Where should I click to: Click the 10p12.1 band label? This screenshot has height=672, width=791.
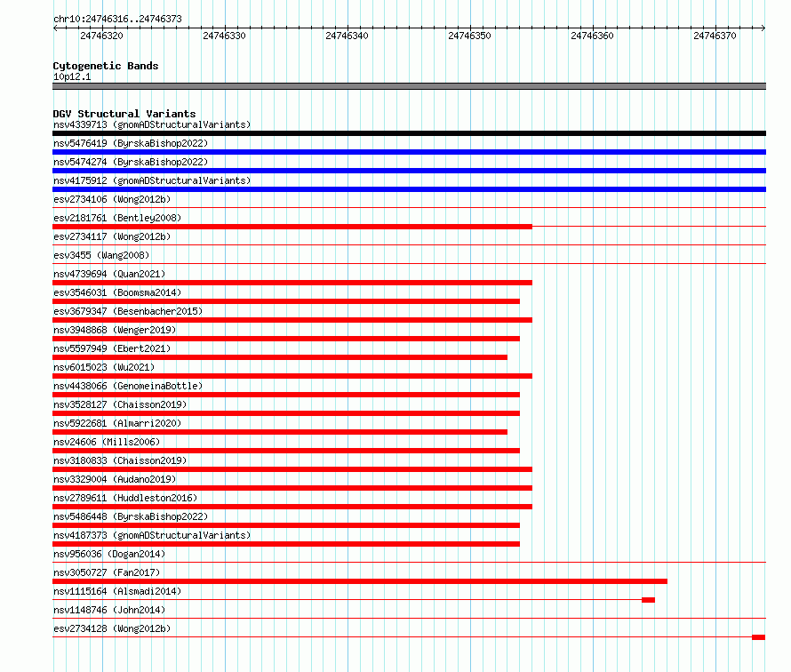(72, 76)
